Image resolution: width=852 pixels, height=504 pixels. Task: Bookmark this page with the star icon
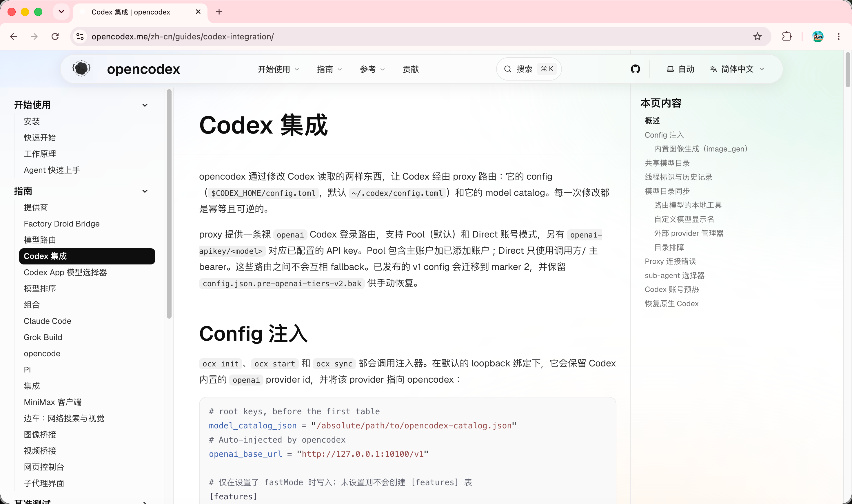pos(757,36)
